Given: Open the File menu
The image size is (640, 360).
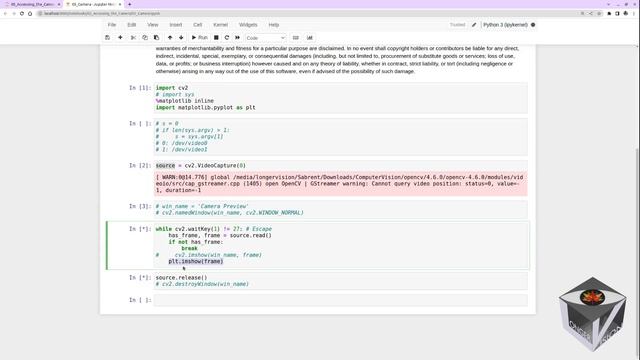Looking at the screenshot, I should (112, 25).
